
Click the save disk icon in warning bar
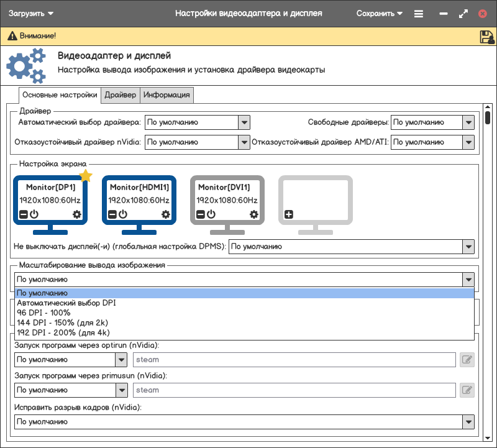[x=486, y=37]
